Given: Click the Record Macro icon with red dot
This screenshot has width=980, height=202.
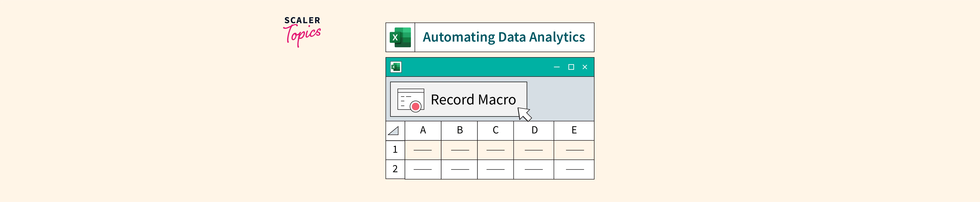Looking at the screenshot, I should (x=410, y=100).
